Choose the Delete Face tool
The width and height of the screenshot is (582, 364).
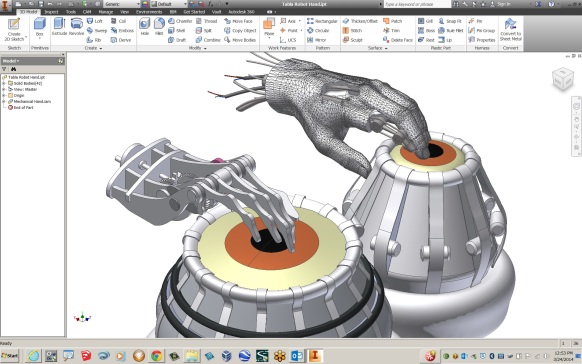(398, 40)
